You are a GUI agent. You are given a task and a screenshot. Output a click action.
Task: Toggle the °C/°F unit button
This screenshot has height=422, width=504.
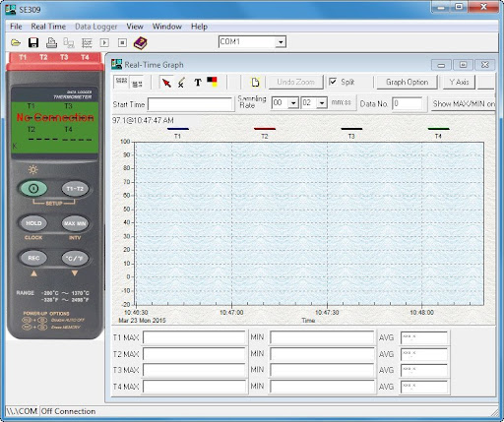tap(75, 258)
